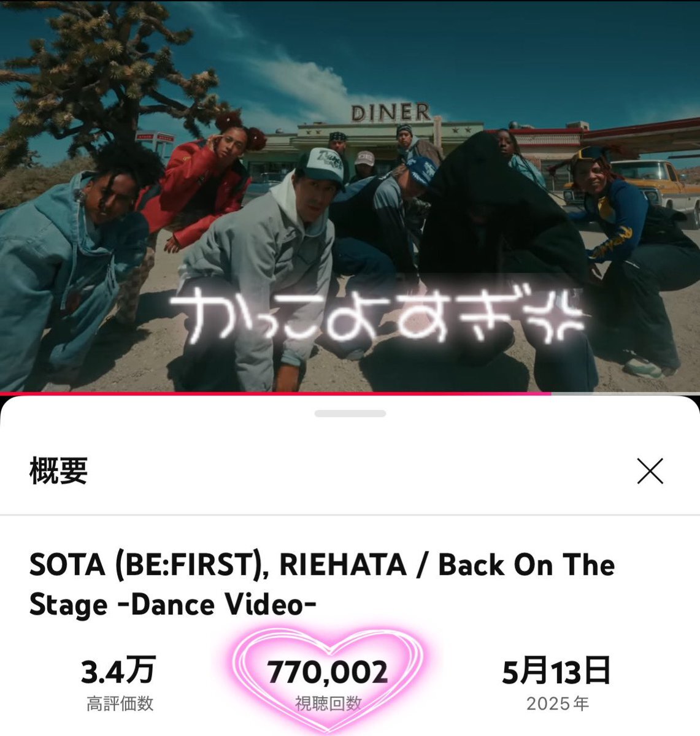The height and width of the screenshot is (736, 700).
Task: Tap the 視聴回数 label
Action: click(x=328, y=703)
